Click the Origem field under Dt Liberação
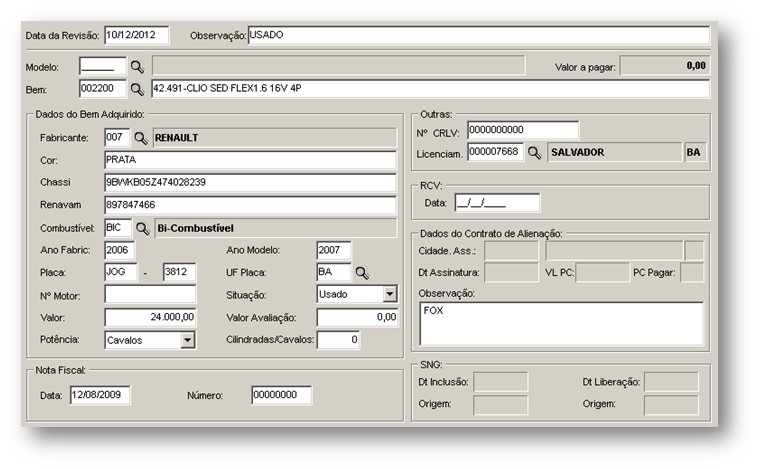The width and height of the screenshot is (760, 469). pyautogui.click(x=671, y=405)
